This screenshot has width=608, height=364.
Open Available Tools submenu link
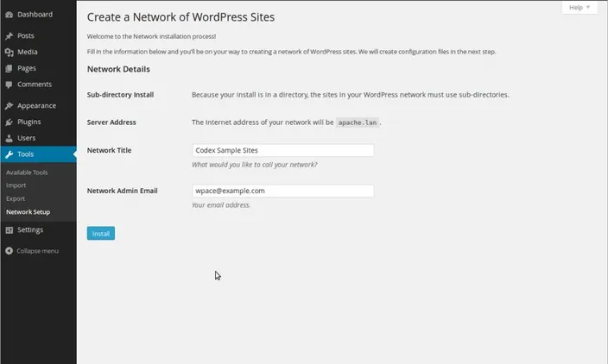27,173
